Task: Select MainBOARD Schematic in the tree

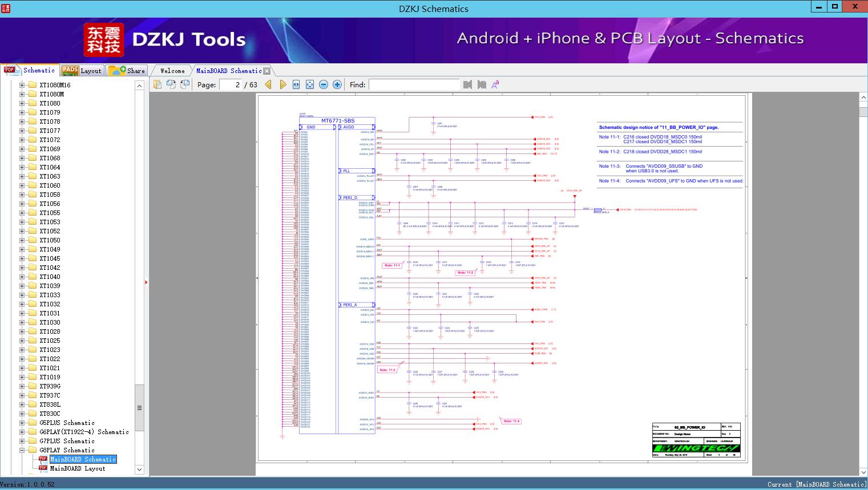Action: click(x=83, y=459)
